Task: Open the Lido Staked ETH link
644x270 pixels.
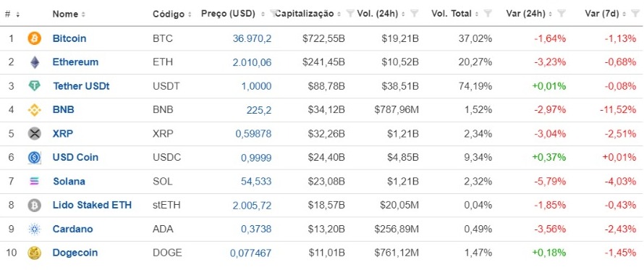Action: click(92, 205)
